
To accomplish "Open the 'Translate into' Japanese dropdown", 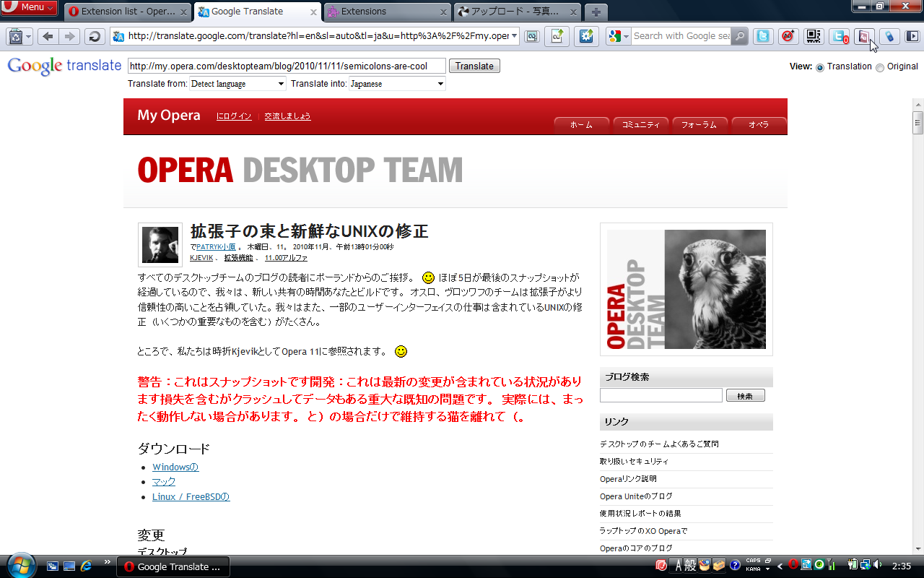I will 398,84.
